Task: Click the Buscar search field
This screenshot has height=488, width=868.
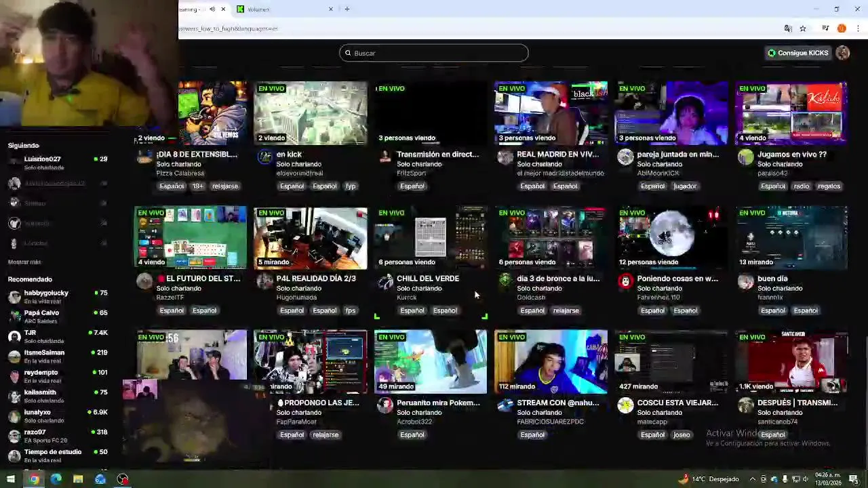Action: 434,53
